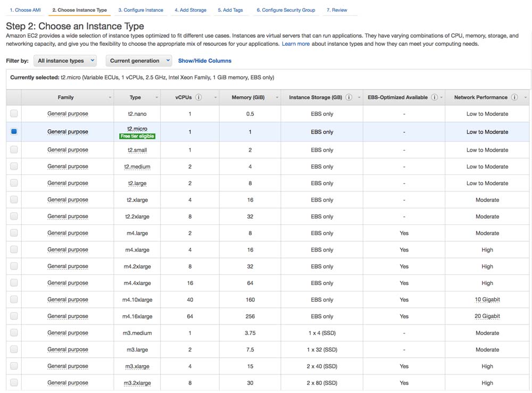Viewport: 532px width, 393px height.
Task: Deselect the t2.micro instance checkbox
Action: click(14, 131)
